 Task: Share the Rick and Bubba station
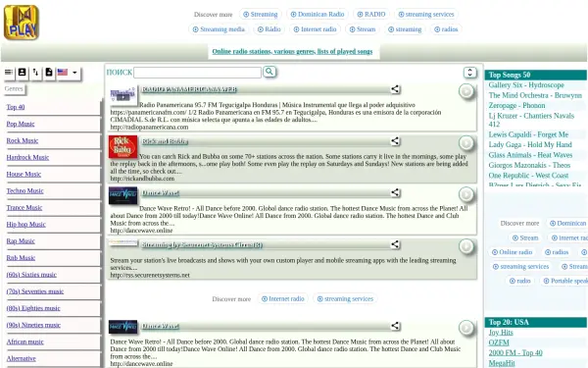pyautogui.click(x=395, y=140)
